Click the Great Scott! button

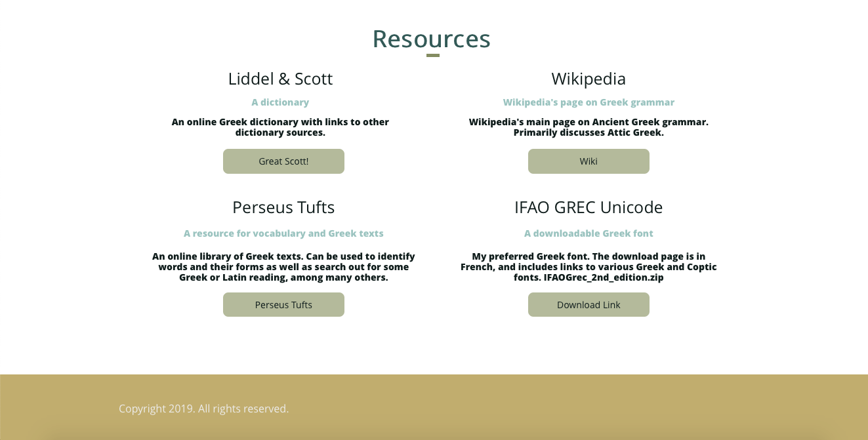pos(283,161)
